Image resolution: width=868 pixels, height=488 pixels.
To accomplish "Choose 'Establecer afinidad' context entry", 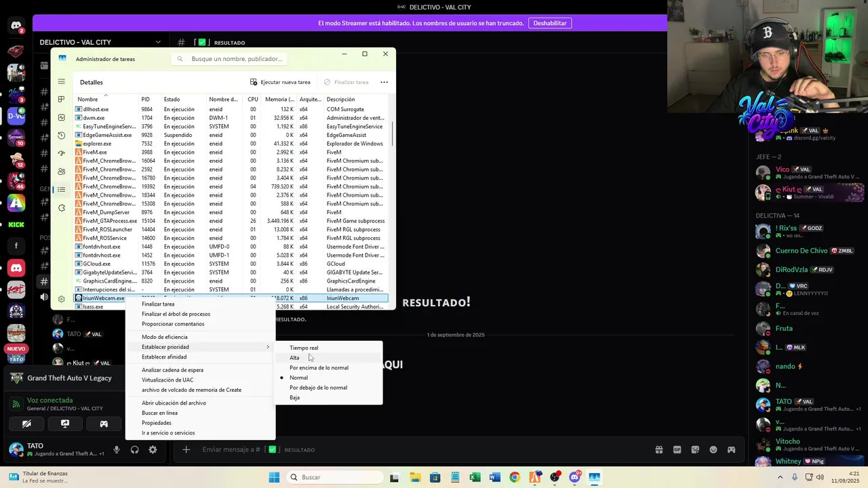I will pos(200,357).
